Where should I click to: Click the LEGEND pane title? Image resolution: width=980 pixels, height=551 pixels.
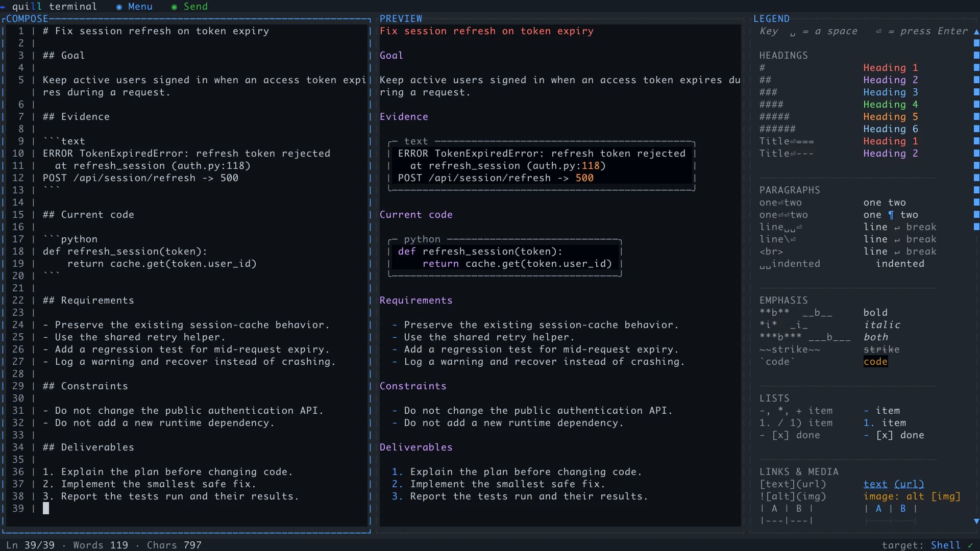coord(771,19)
